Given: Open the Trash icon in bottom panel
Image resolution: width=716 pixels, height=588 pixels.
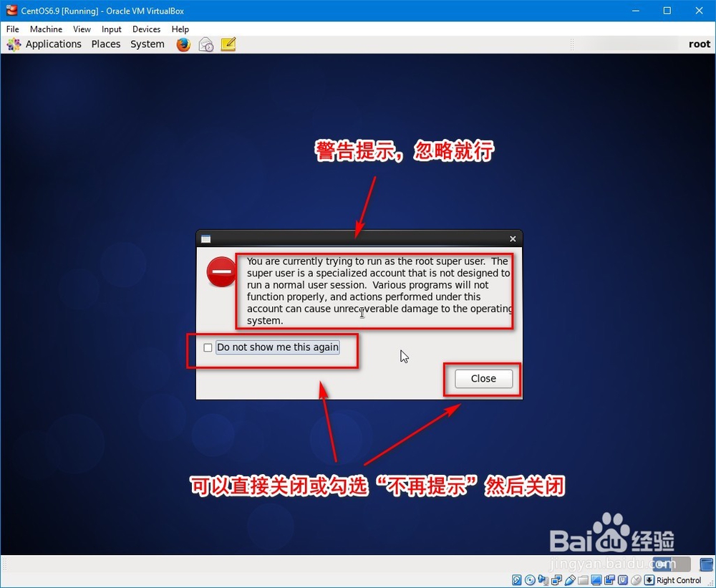Looking at the screenshot, I should click(707, 564).
